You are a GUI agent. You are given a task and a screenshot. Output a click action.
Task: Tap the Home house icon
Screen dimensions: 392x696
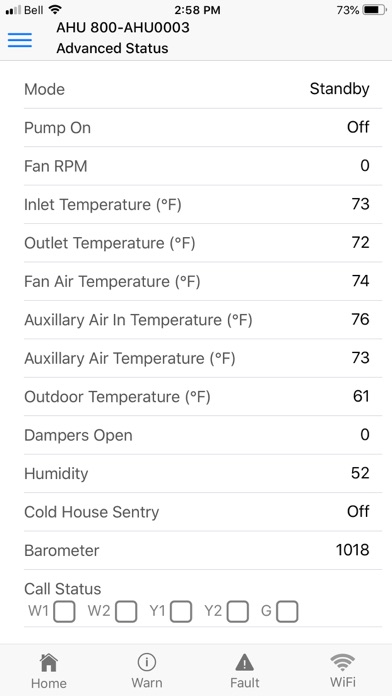click(x=48, y=663)
